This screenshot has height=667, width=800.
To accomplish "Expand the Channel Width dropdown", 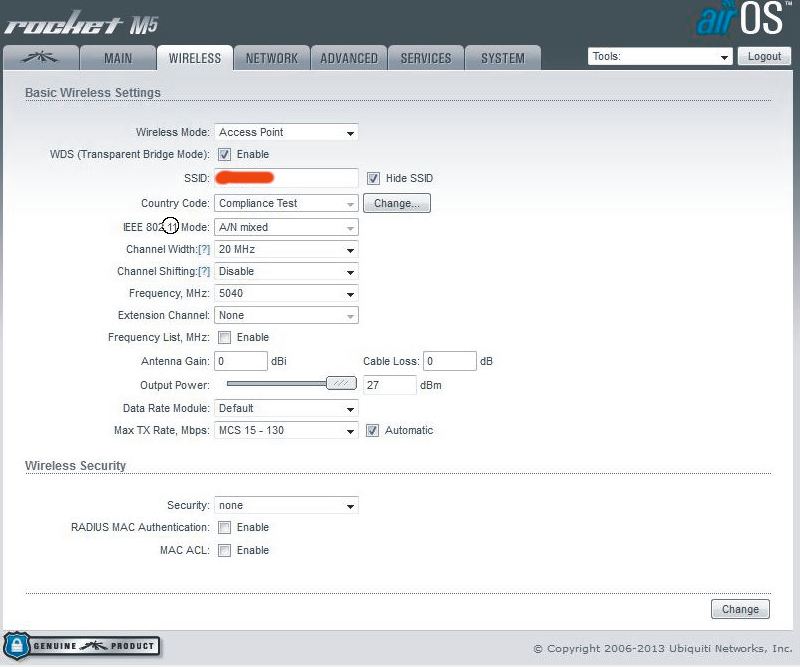I will pos(286,250).
